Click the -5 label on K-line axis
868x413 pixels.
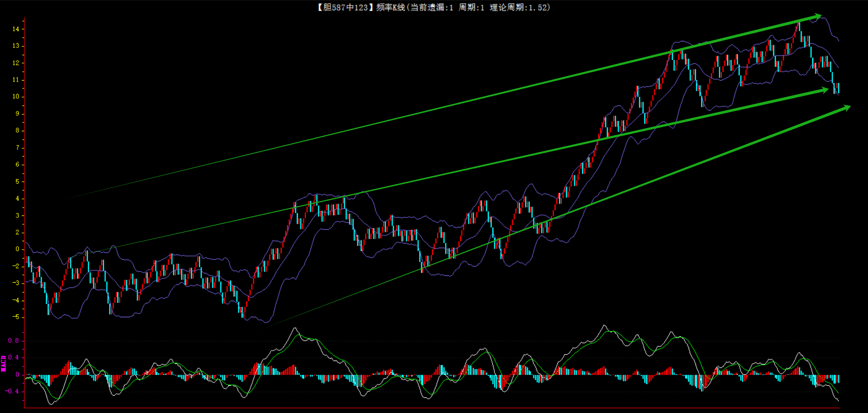tap(16, 317)
